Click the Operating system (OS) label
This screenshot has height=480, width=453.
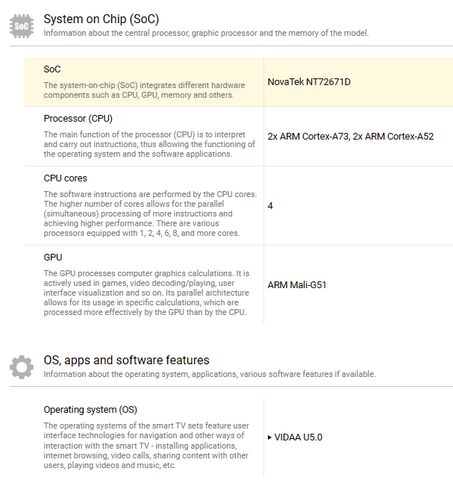(x=90, y=410)
